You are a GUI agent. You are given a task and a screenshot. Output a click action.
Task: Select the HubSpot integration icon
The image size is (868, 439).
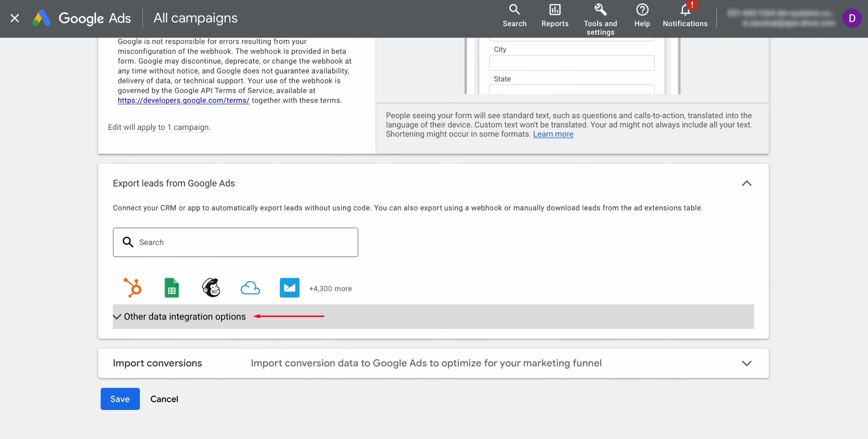[x=133, y=288]
